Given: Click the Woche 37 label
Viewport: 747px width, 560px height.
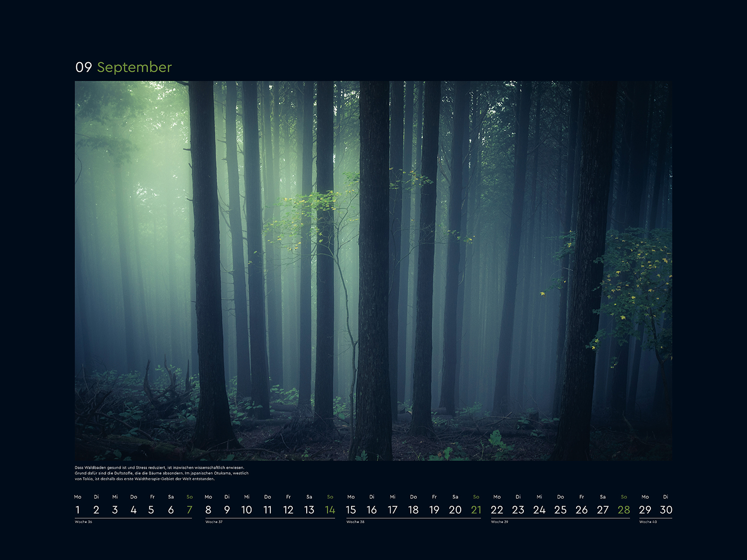Looking at the screenshot, I should (x=214, y=522).
